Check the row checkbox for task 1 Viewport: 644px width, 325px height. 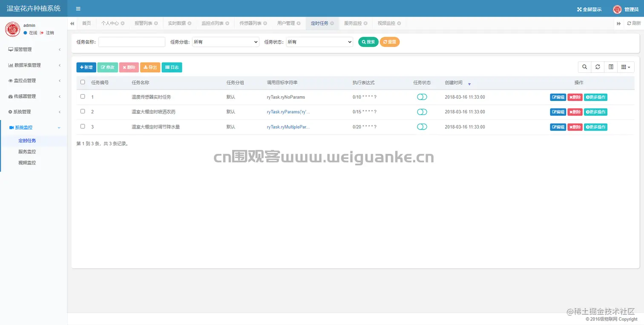tap(83, 96)
